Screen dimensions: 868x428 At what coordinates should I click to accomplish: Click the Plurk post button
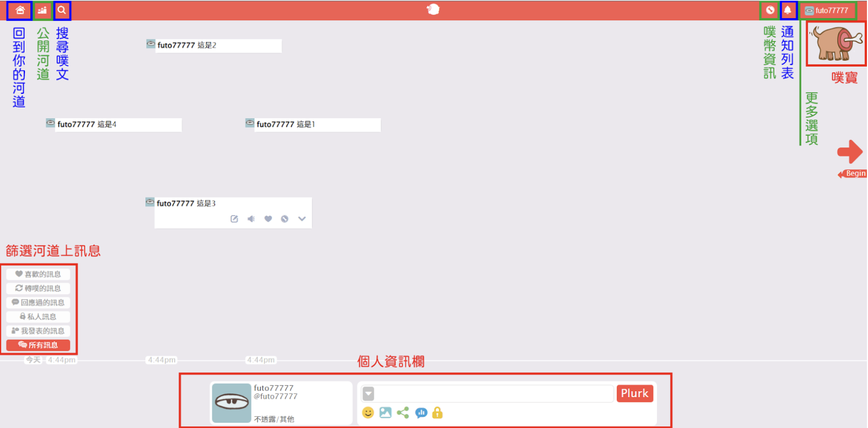pyautogui.click(x=635, y=393)
